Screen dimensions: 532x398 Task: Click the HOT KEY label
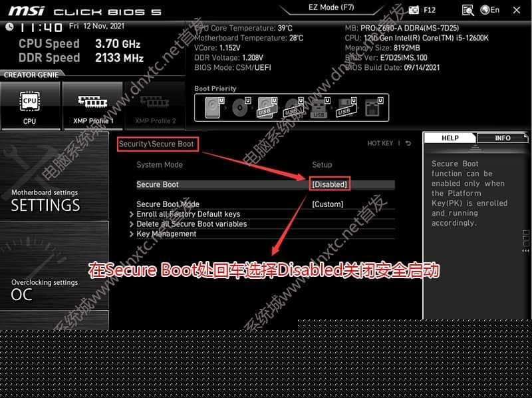(380, 143)
